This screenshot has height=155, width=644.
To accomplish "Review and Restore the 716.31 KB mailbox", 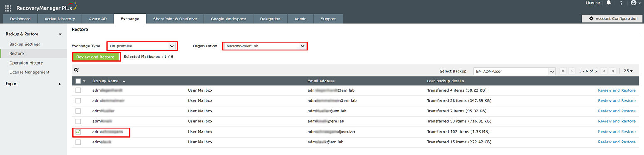I will click(617, 121).
